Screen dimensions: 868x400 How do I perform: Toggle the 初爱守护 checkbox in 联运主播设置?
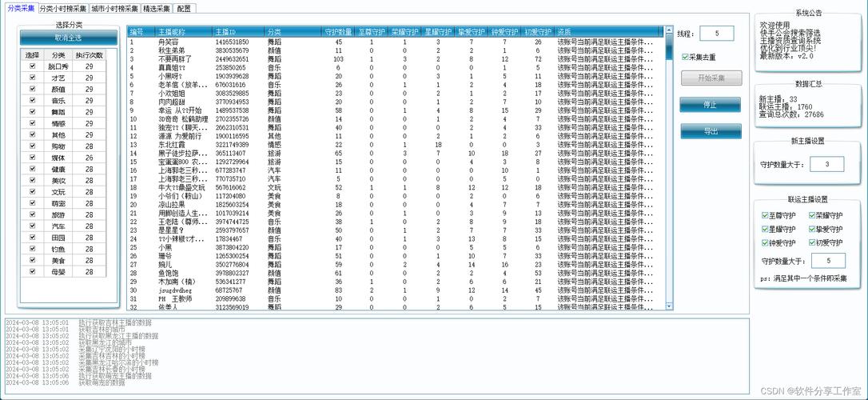[812, 242]
